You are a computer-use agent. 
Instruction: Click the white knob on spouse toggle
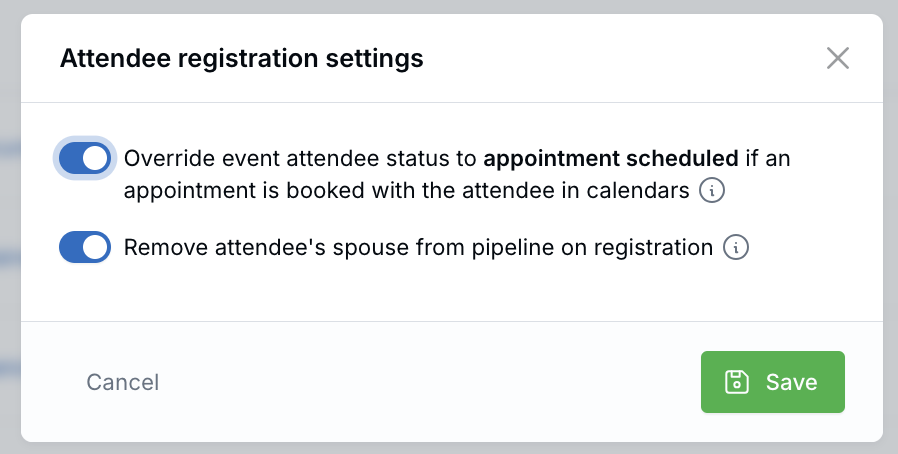click(x=96, y=247)
